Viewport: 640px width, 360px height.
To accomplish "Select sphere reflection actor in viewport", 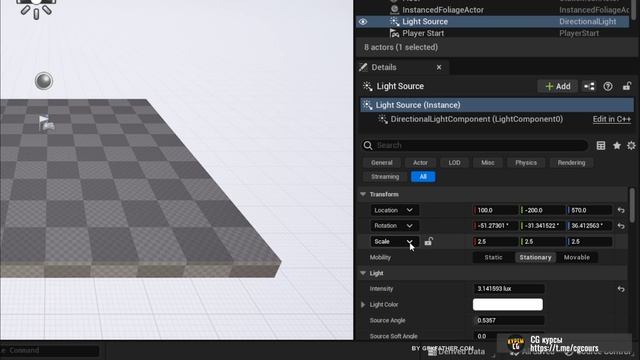I will click(44, 81).
